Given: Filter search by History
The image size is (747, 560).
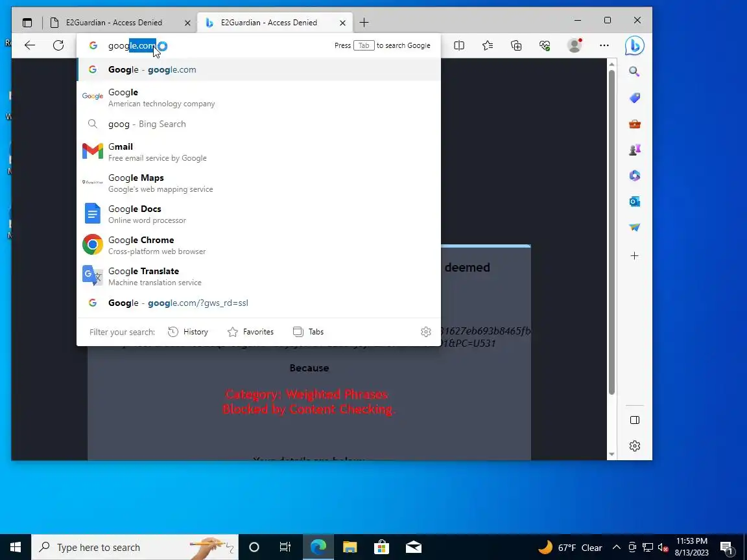Looking at the screenshot, I should coord(188,332).
